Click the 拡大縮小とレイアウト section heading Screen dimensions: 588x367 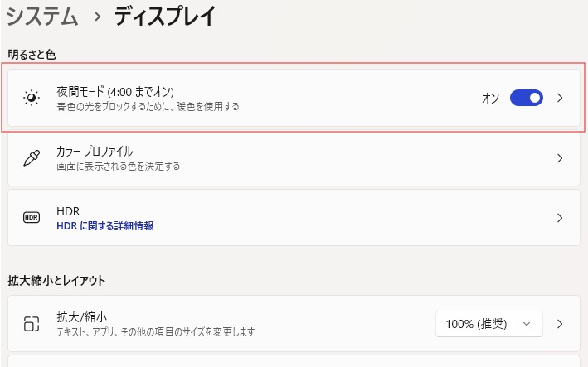[x=57, y=280]
